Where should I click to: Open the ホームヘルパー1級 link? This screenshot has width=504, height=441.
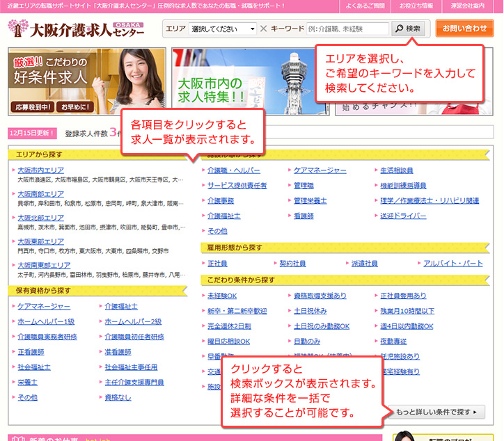pos(46,321)
